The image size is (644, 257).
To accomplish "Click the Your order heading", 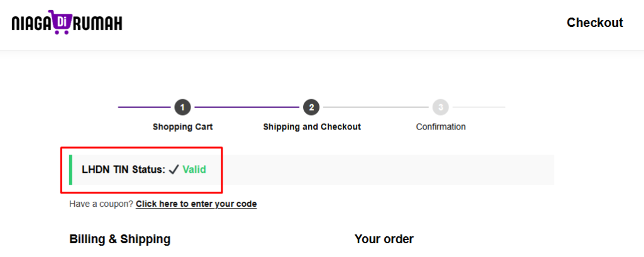I will pos(384,239).
